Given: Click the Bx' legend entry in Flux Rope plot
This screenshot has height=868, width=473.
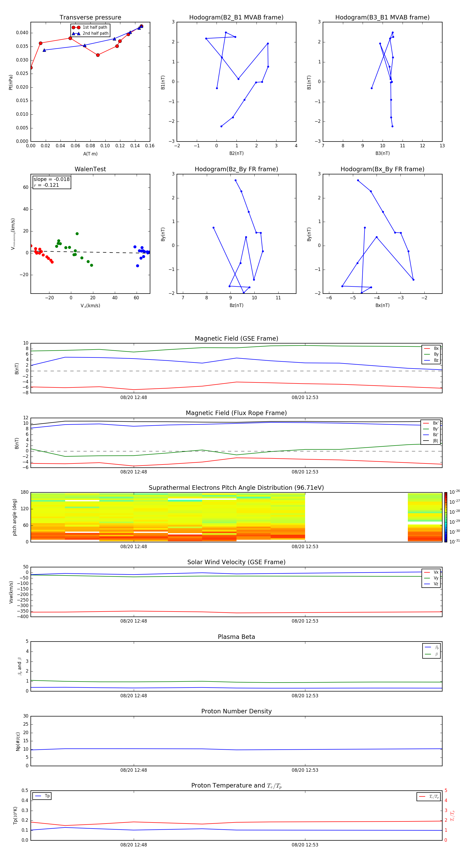Looking at the screenshot, I should click(x=431, y=423).
